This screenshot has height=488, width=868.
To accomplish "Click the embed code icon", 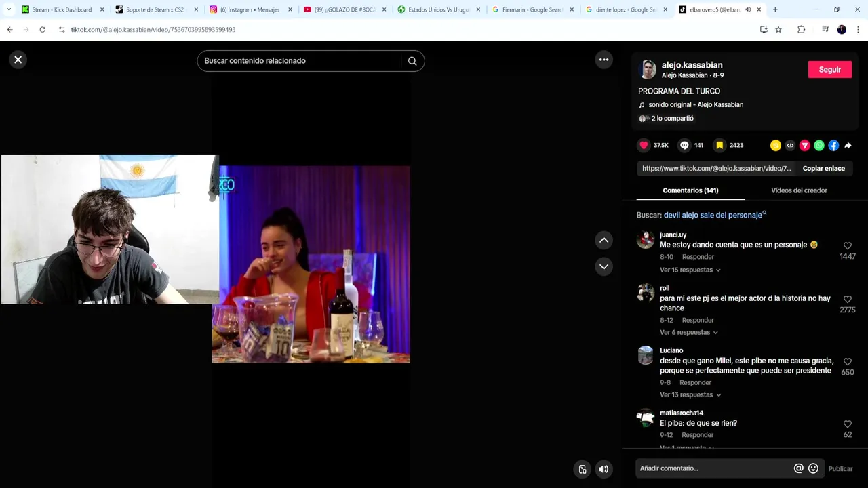I will click(790, 145).
